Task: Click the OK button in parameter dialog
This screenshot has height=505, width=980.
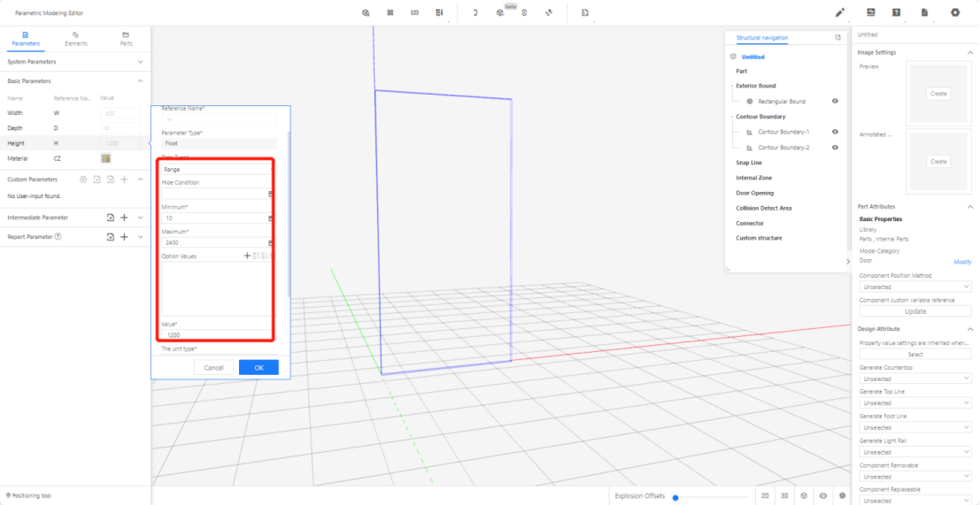Action: (x=259, y=367)
